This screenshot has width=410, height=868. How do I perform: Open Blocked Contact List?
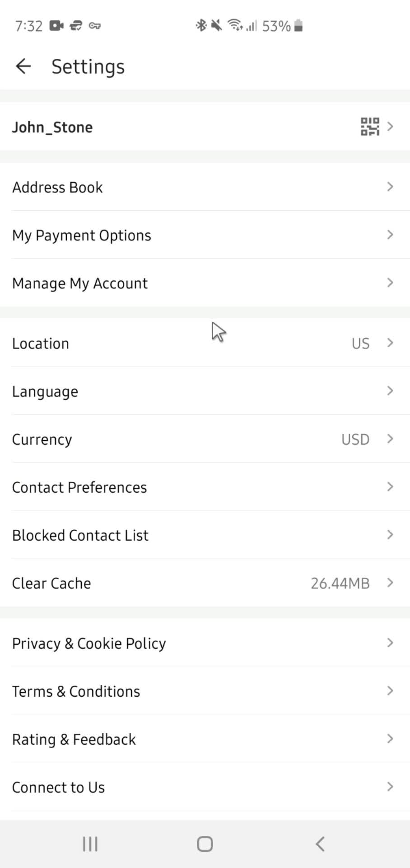(205, 534)
